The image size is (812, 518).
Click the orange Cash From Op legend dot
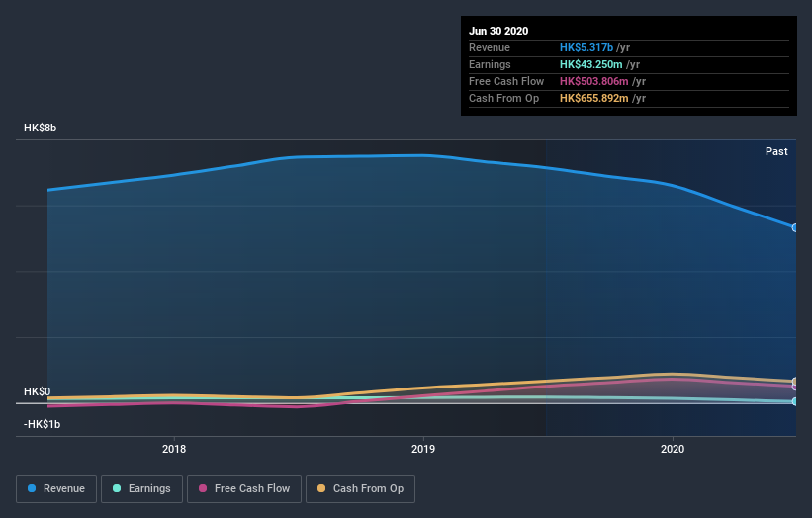click(321, 488)
